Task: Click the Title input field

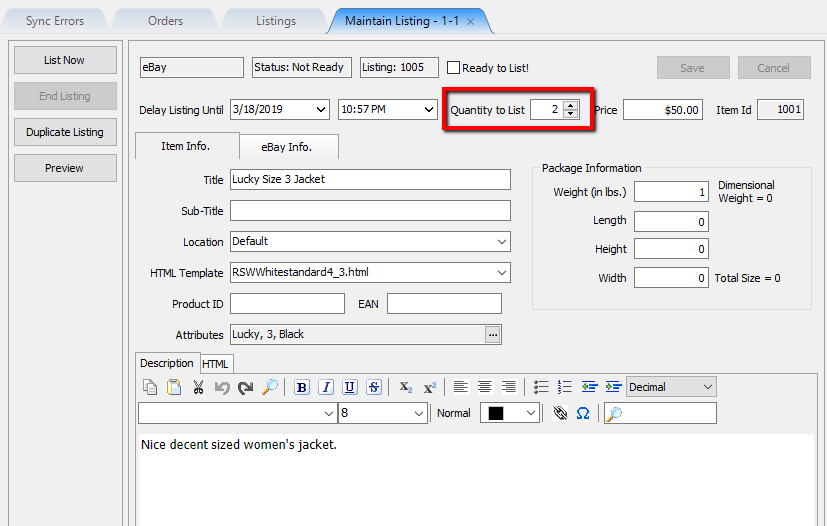Action: click(370, 179)
